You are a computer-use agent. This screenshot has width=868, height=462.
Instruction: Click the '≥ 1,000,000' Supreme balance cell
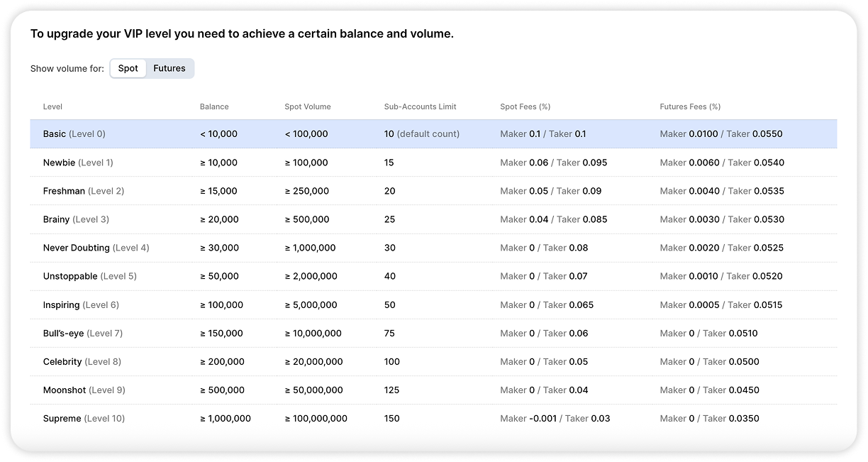(226, 418)
